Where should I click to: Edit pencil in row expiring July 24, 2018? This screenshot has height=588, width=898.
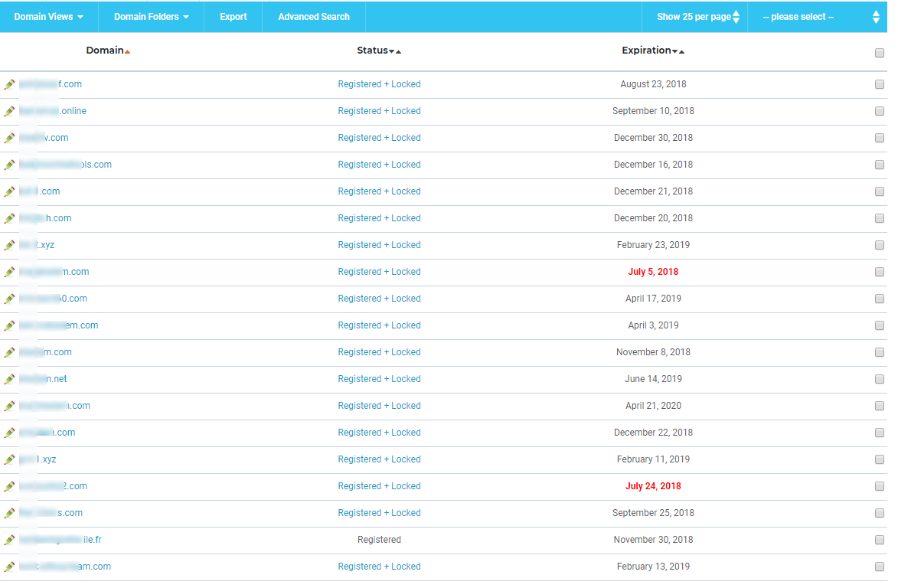coord(9,486)
